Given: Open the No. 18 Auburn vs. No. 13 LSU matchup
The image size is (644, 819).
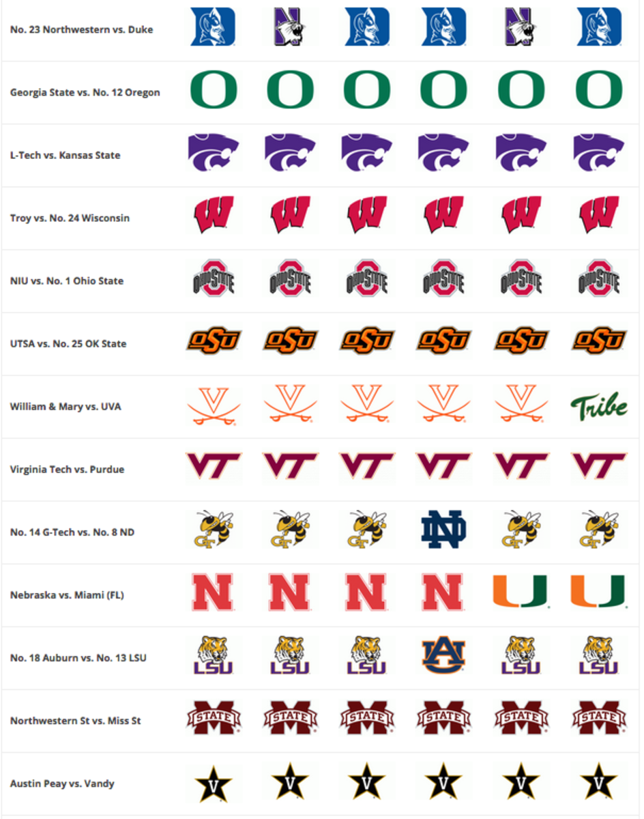Looking at the screenshot, I should [x=78, y=658].
